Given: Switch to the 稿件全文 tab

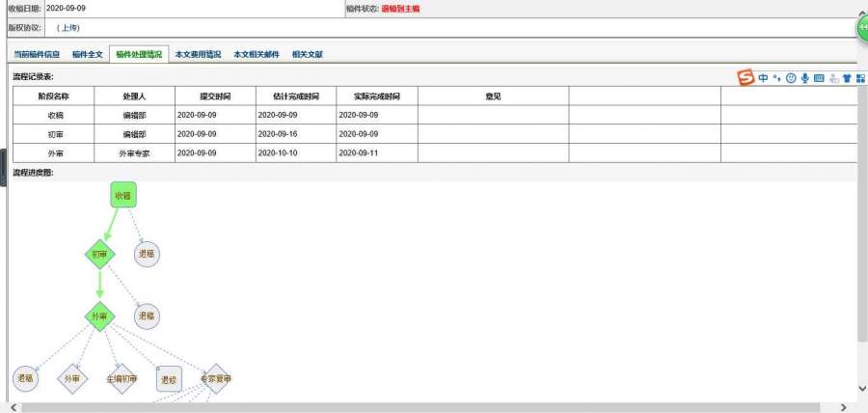Looking at the screenshot, I should click(x=88, y=54).
